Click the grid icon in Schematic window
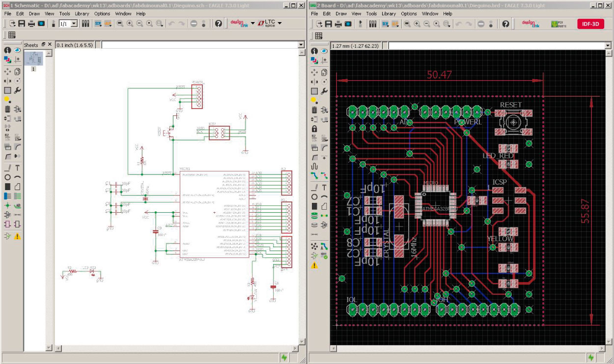Image resolution: width=614 pixels, height=364 pixels. click(12, 35)
